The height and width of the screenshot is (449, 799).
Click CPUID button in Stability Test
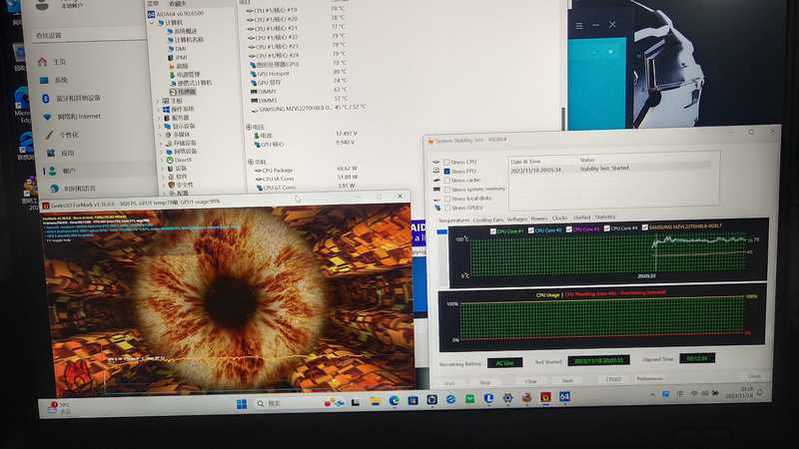(x=614, y=380)
